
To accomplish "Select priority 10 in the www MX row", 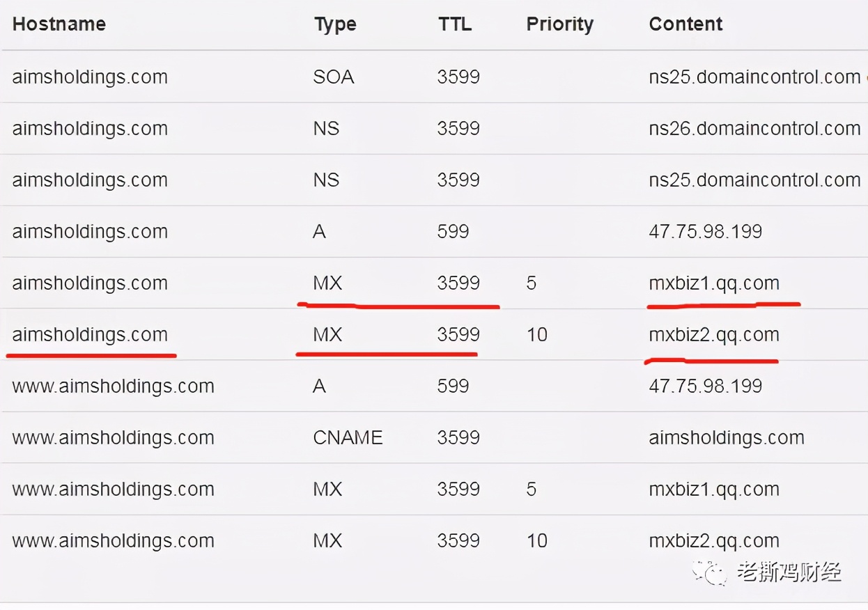I will [x=537, y=540].
